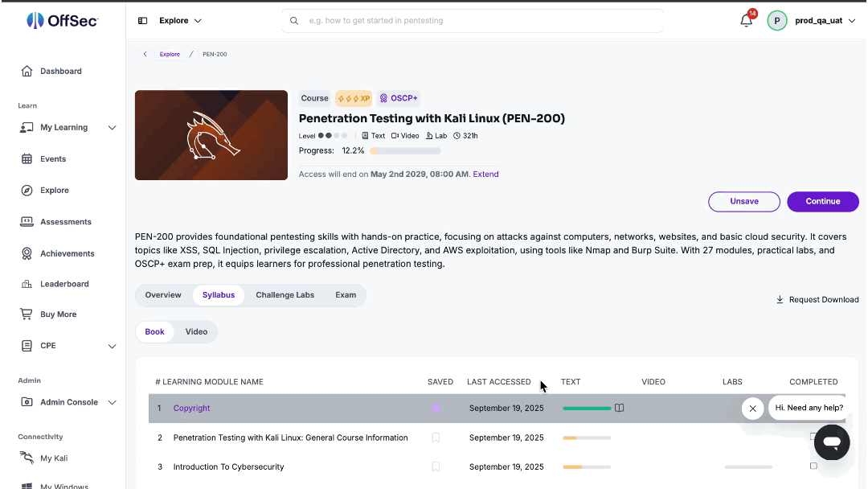
Task: Open the chat support bubble
Action: pos(832,442)
